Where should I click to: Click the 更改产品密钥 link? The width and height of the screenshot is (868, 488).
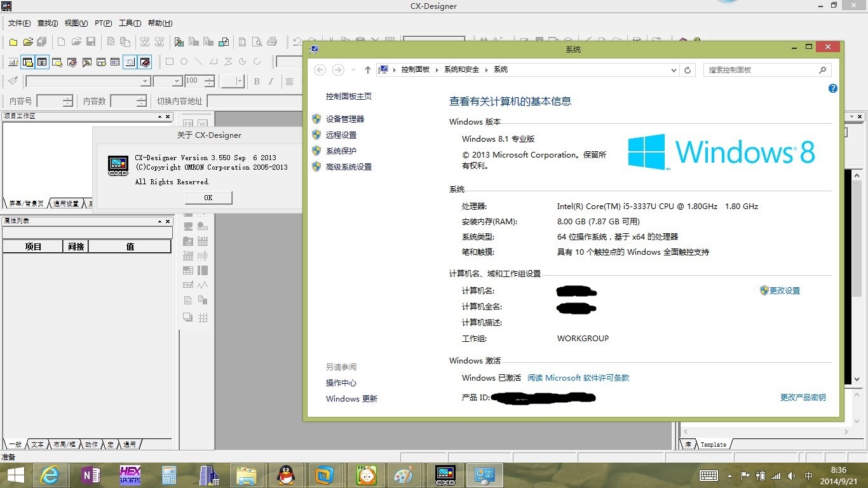803,397
